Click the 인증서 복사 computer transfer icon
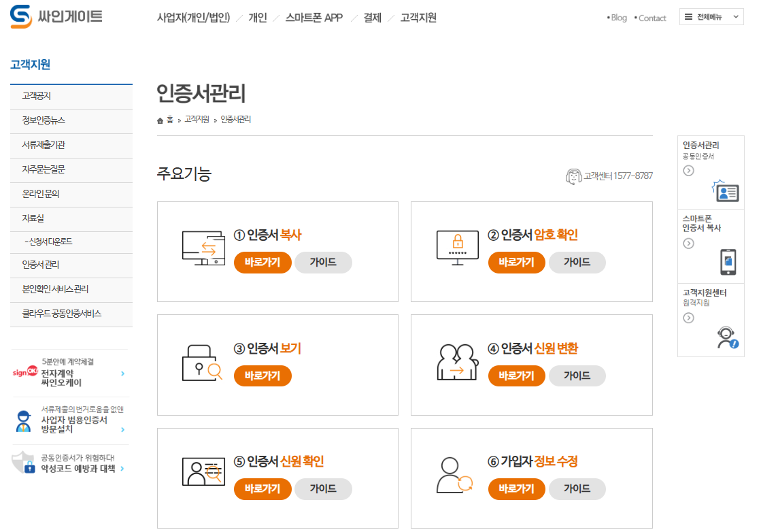761x532 pixels. [x=204, y=248]
